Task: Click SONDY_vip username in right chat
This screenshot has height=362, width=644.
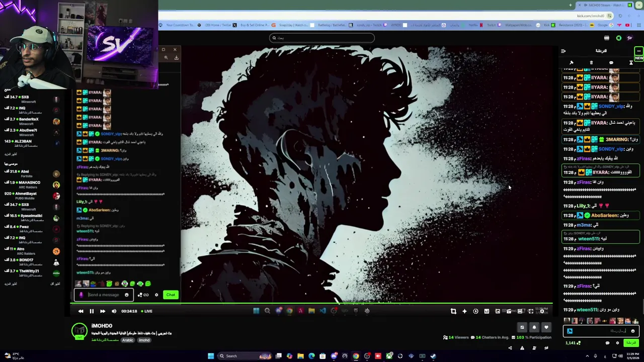Action: (611, 106)
